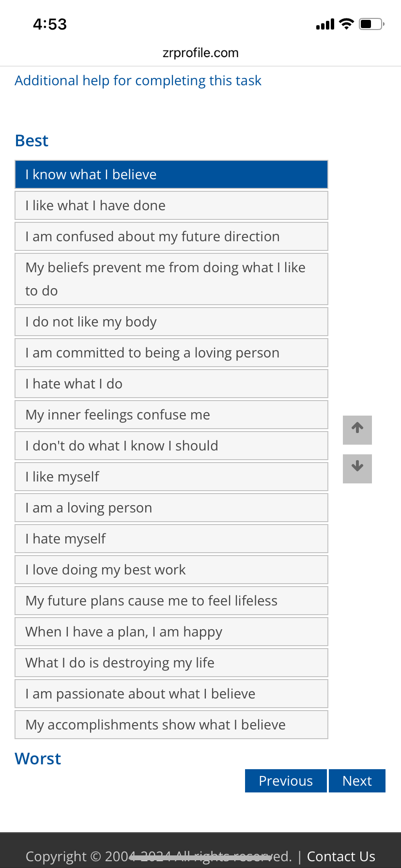Choose 'I love doing my best work'
Screen dimensions: 401x868
(x=171, y=570)
